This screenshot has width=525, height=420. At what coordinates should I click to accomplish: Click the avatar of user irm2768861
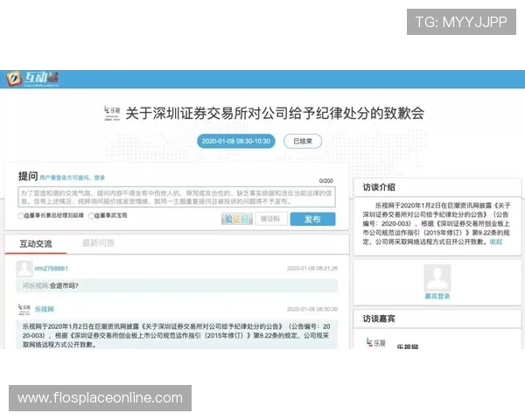coord(24,269)
